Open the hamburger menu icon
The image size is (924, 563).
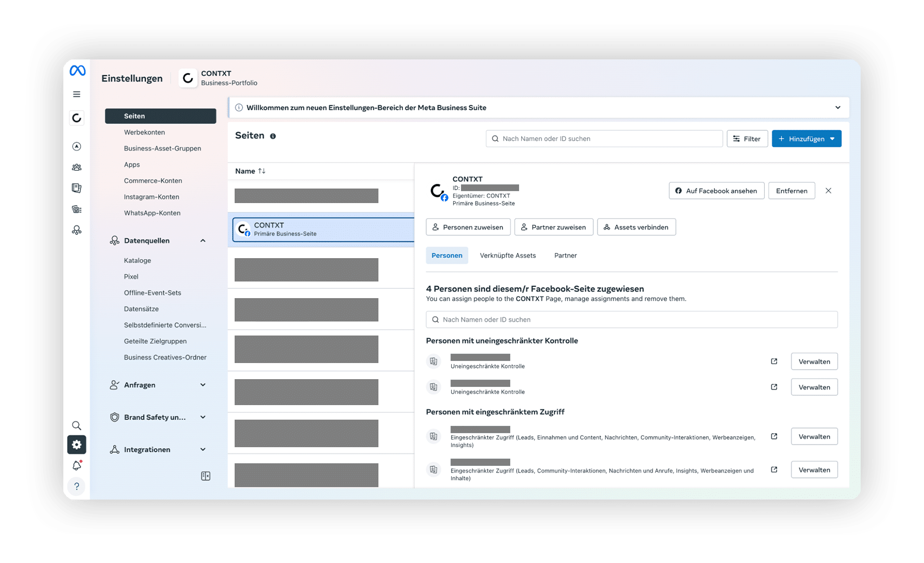(x=77, y=95)
